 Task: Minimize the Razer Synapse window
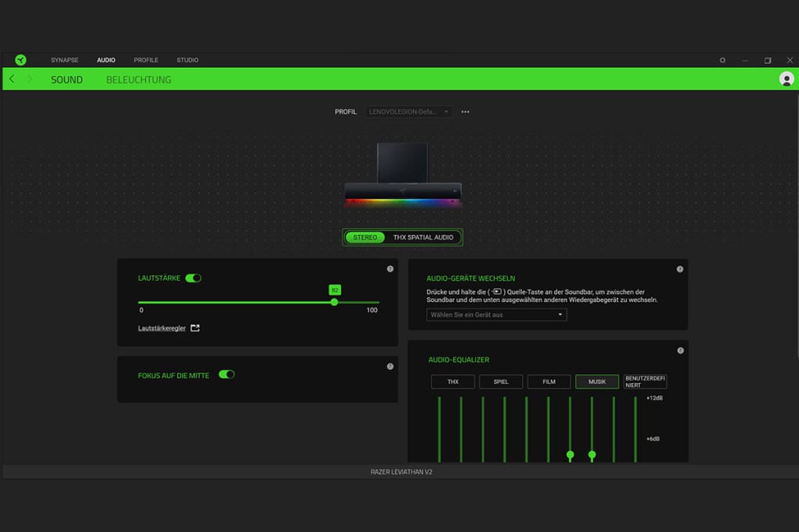745,60
